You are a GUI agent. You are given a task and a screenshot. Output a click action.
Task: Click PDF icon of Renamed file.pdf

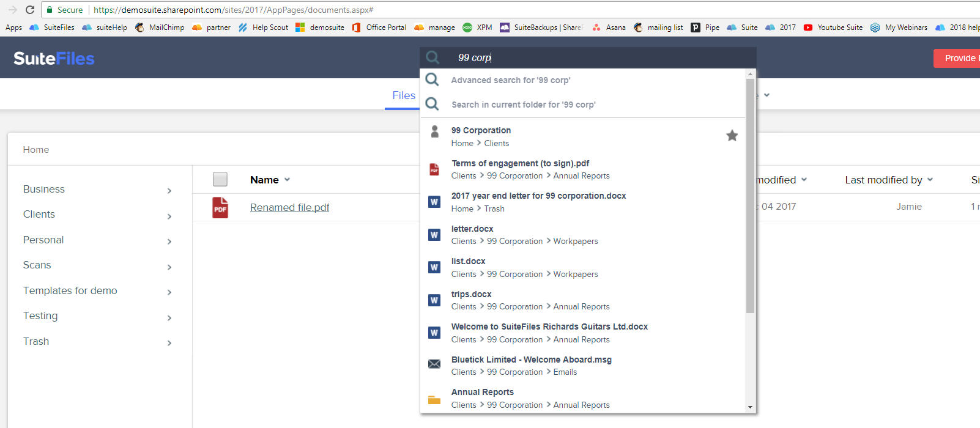(220, 208)
